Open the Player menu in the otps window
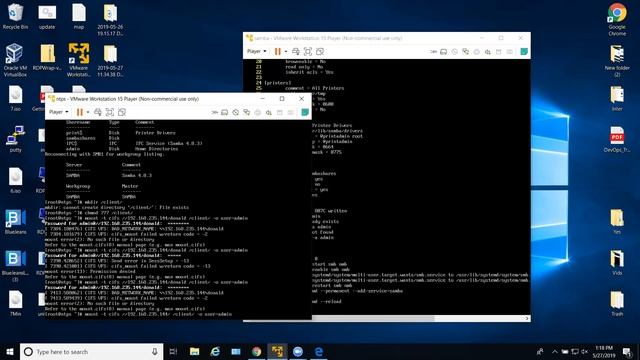This screenshot has height=360, width=640. pos(58,112)
